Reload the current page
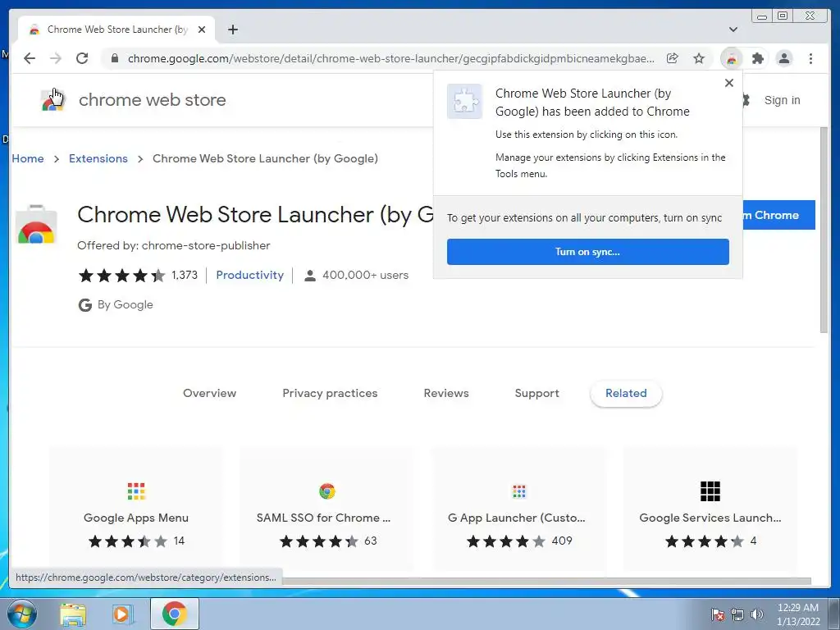840x630 pixels. 82,58
